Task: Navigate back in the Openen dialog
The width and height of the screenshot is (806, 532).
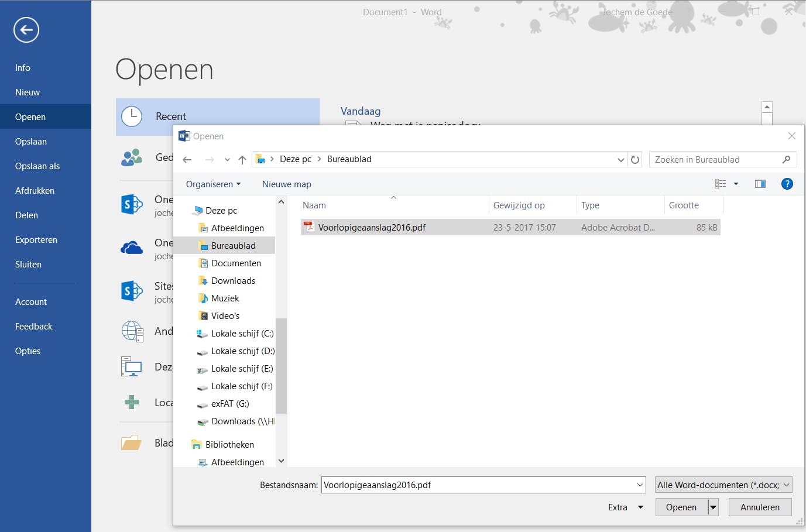Action: point(187,160)
